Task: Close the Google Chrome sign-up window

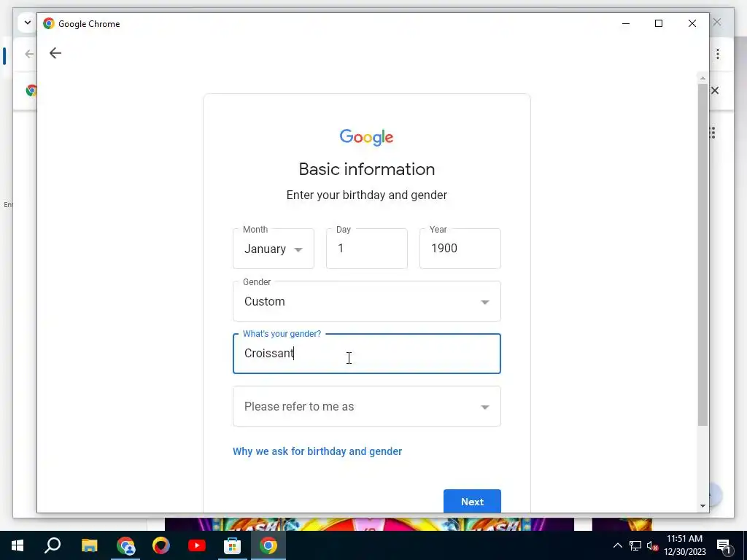Action: (x=692, y=23)
